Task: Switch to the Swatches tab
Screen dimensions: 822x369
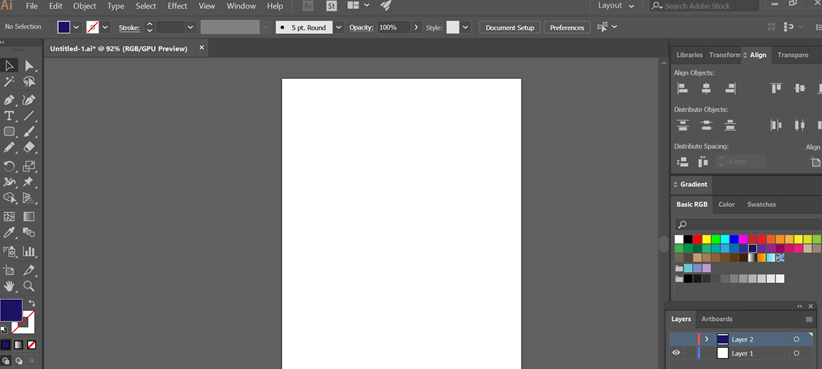Action: [x=761, y=204]
